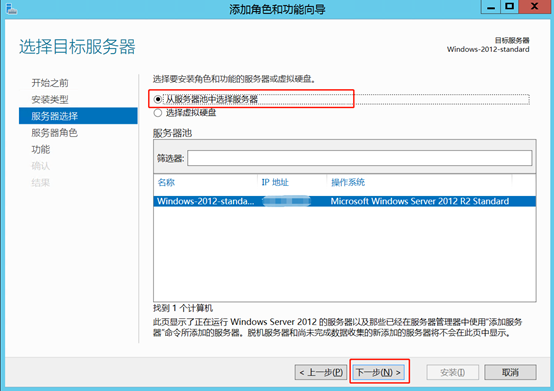The width and height of the screenshot is (554, 391).
Task: Maximize the wizard window
Action: [509, 7]
